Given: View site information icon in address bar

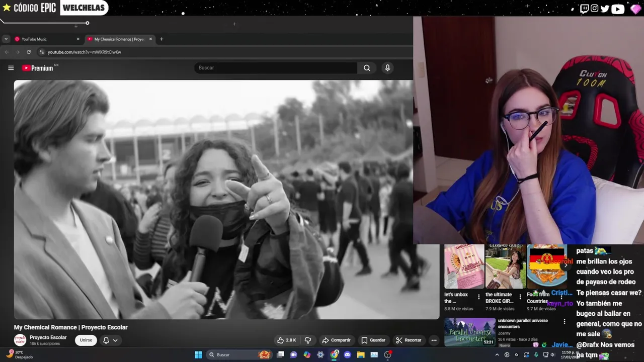Looking at the screenshot, I should [x=42, y=52].
